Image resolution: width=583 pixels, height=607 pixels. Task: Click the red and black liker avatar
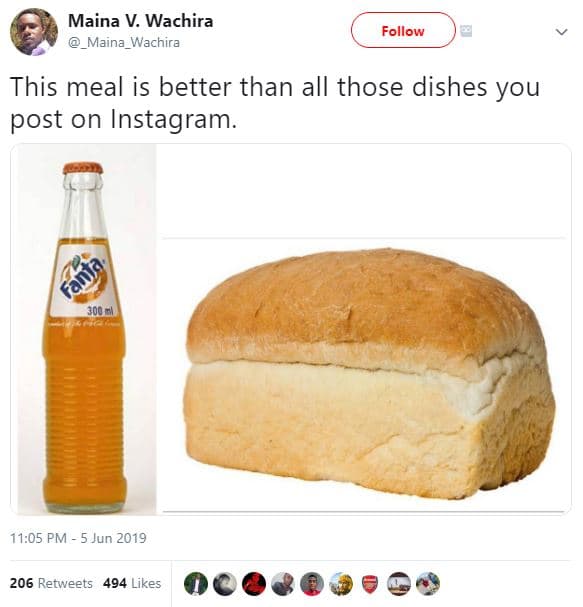point(254,583)
